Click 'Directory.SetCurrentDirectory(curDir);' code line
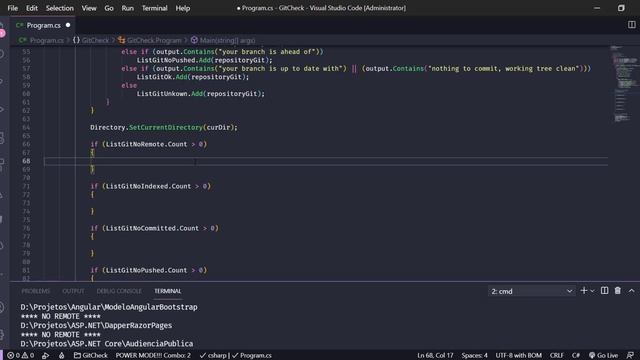 tap(164, 127)
